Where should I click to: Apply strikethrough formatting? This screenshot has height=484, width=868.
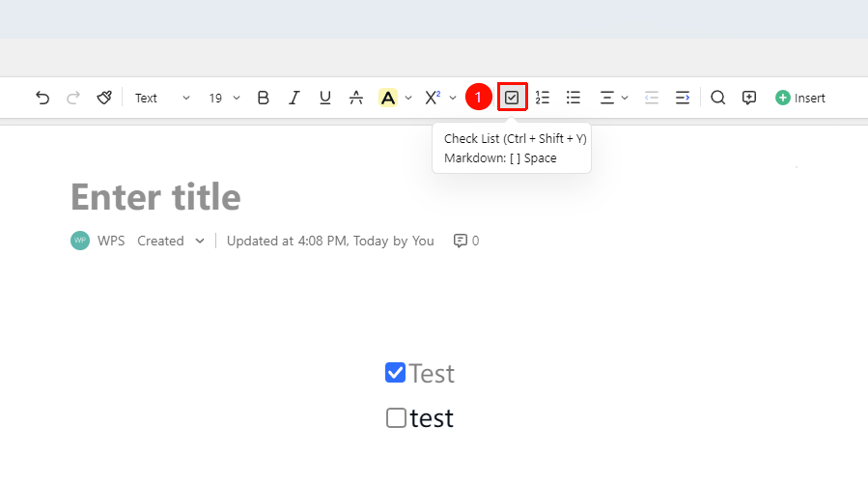coord(356,98)
